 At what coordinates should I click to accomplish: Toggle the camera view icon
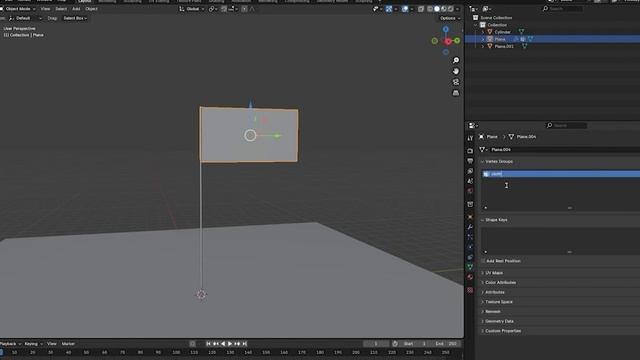click(x=456, y=82)
